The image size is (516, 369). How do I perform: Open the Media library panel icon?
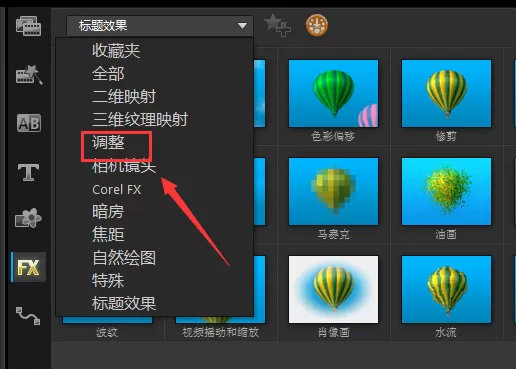(28, 26)
